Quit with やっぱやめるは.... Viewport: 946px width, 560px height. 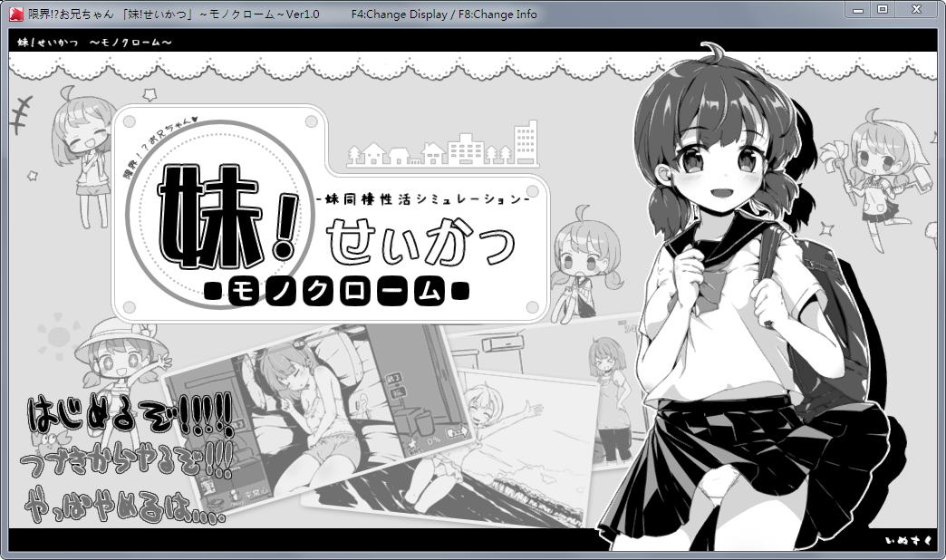[125, 507]
